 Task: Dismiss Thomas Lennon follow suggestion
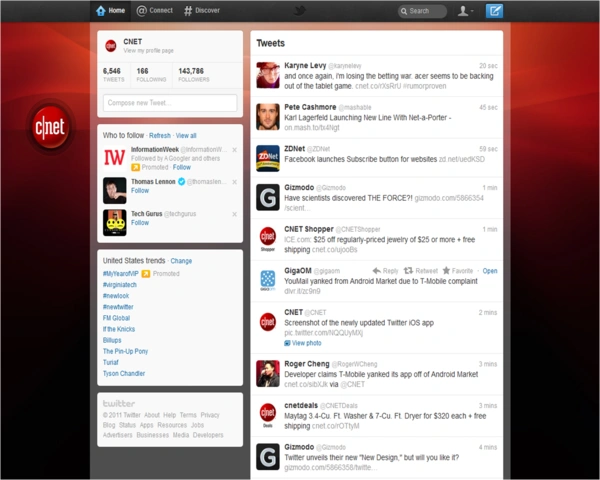click(x=235, y=182)
